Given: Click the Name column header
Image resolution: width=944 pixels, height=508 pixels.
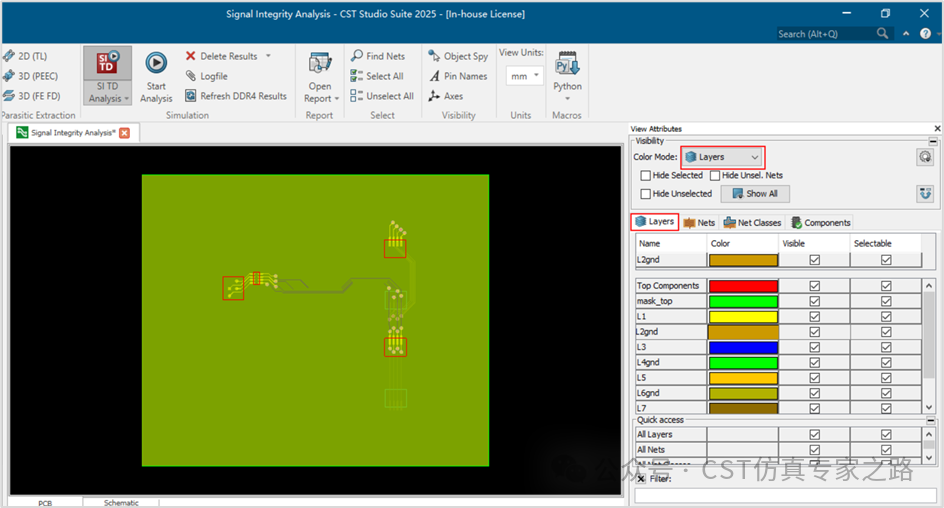Looking at the screenshot, I should [x=671, y=244].
